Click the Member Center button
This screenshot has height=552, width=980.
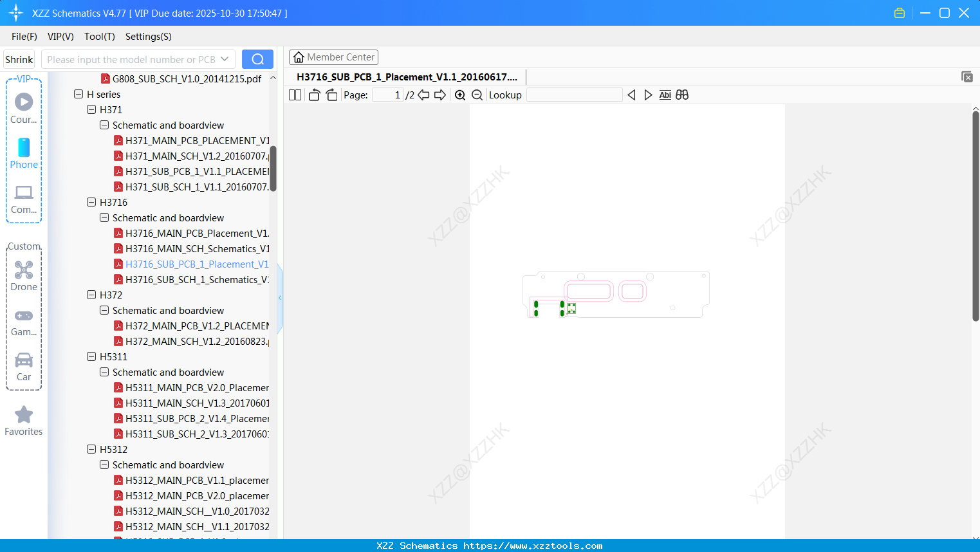(333, 57)
